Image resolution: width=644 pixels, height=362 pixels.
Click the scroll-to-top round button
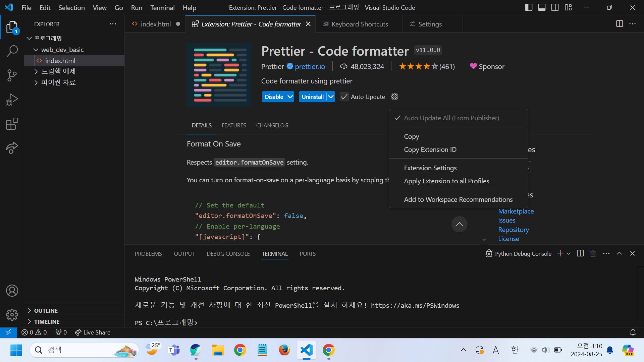pyautogui.click(x=459, y=224)
